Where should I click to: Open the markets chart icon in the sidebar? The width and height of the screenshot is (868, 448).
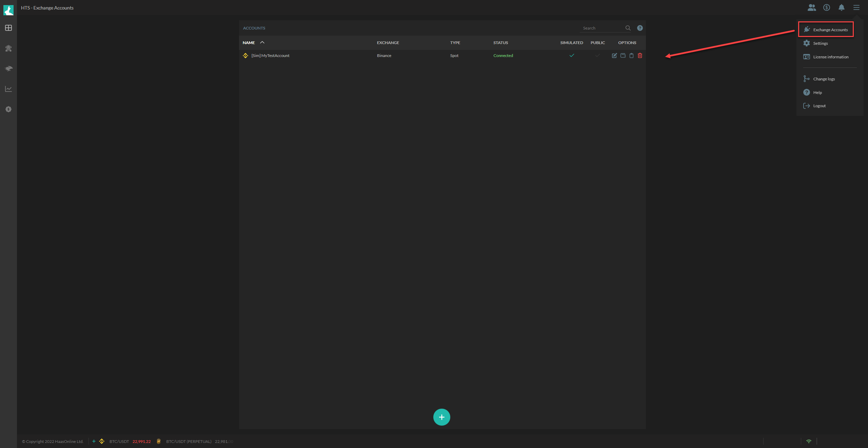coord(8,89)
